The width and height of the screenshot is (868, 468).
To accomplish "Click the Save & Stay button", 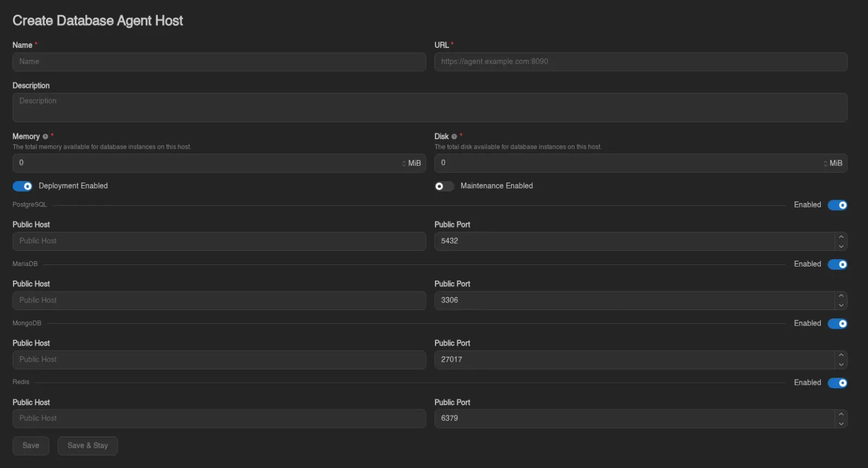I will 88,446.
